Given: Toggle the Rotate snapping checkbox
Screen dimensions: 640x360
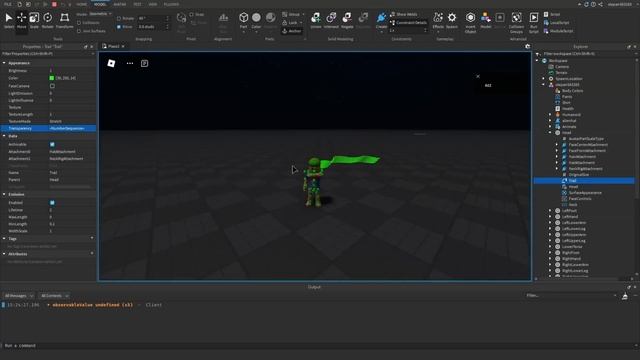Looking at the screenshot, I should coord(119,18).
